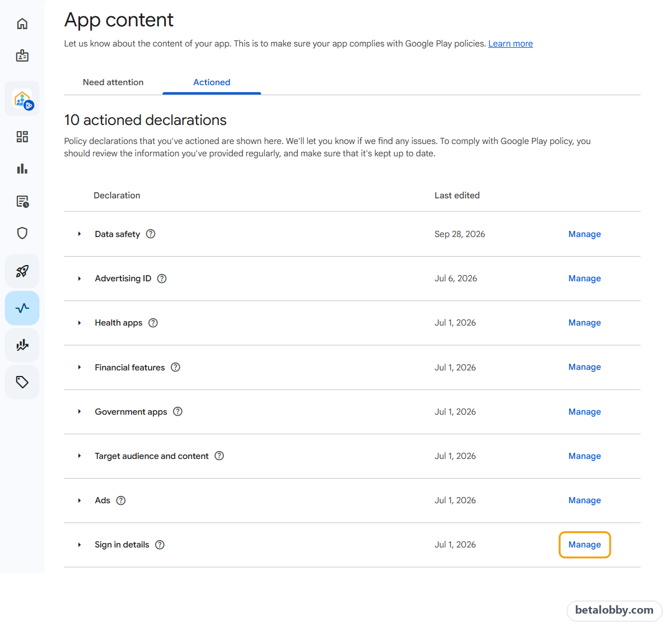Screen dimensions: 672x631
Task: Click the Financial features declaration name
Action: [x=129, y=368]
